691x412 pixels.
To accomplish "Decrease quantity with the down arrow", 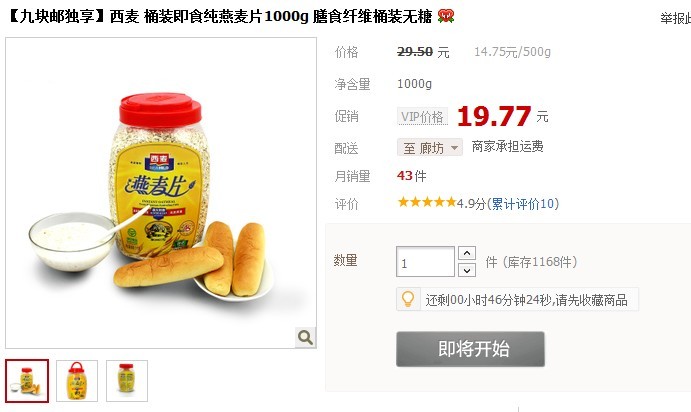I will click(467, 270).
